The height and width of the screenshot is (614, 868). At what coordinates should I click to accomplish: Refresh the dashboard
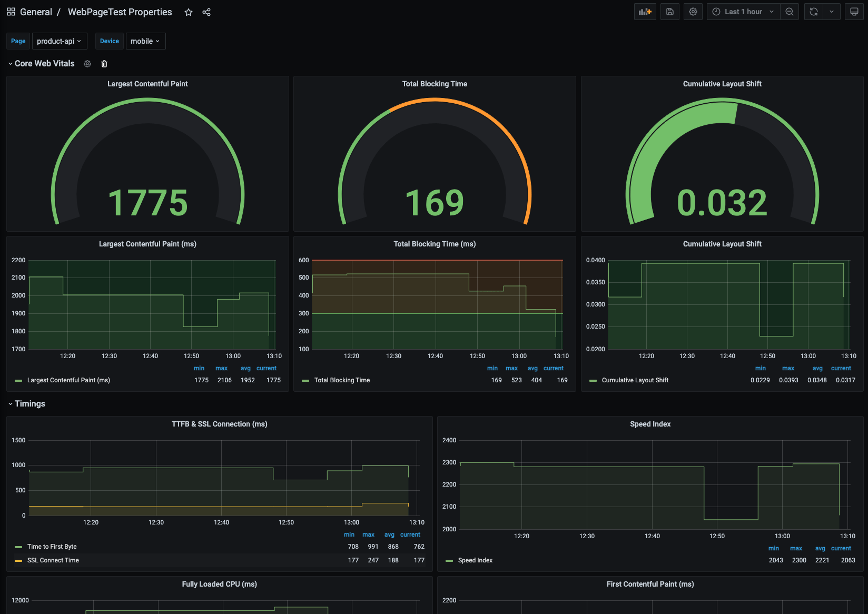click(814, 12)
